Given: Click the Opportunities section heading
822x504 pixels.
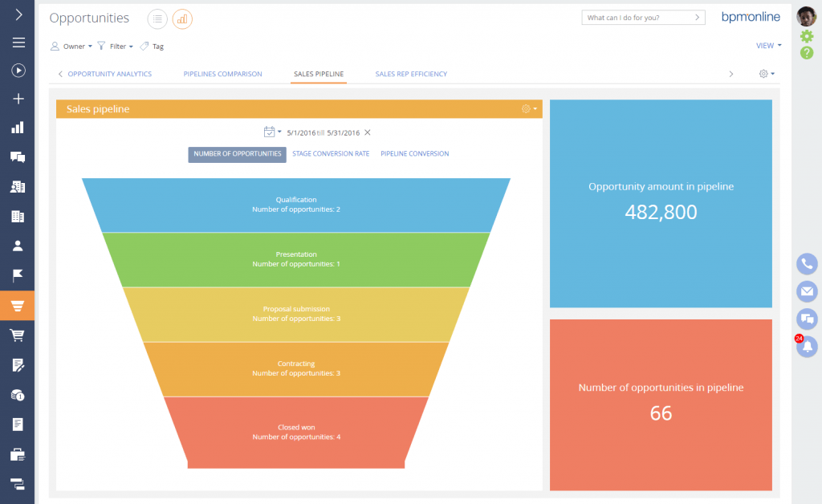Looking at the screenshot, I should coord(89,18).
